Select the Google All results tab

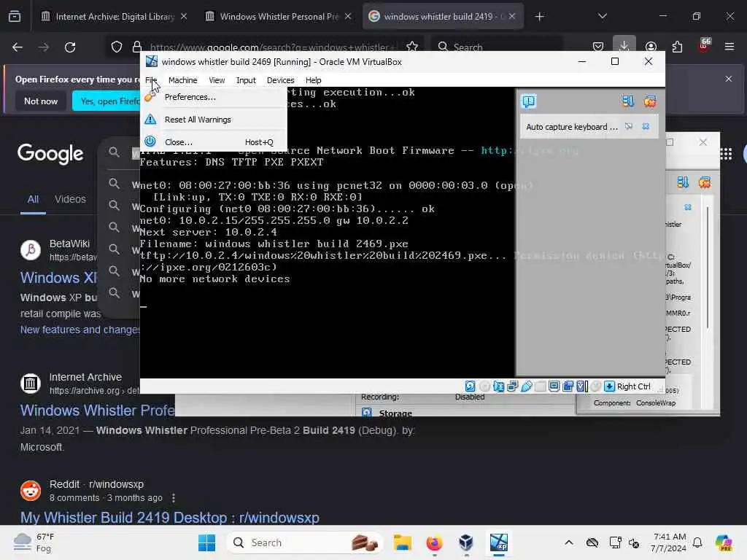(33, 199)
